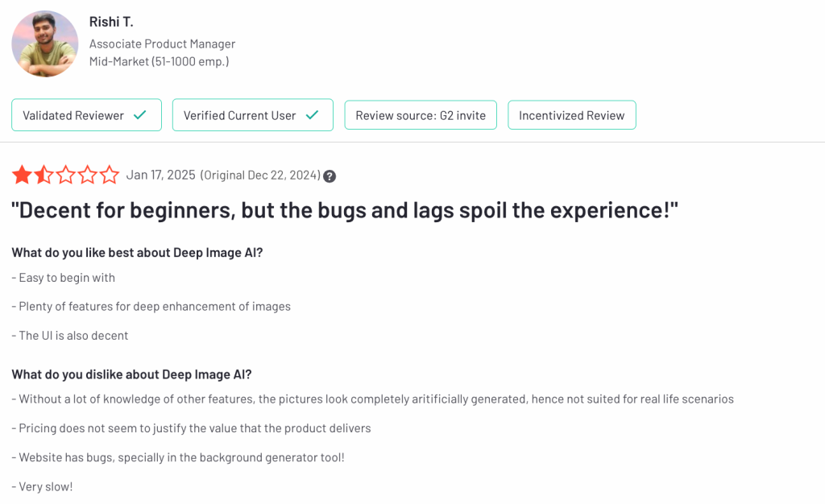Viewport: 825px width, 504px height.
Task: Click the Associate Product Manager job title
Action: tap(162, 43)
